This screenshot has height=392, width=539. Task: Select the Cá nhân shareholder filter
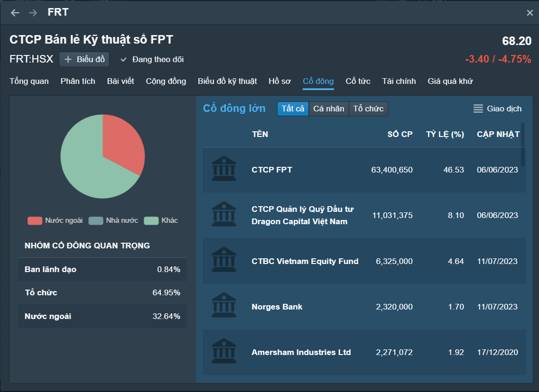click(x=328, y=109)
